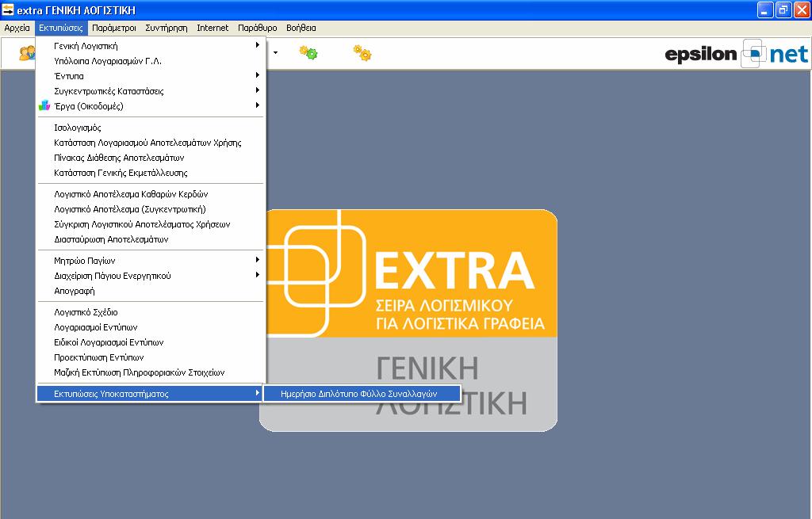812x519 pixels.
Task: Open Ημερήσιο Διπλότυπο Φύλλο Συναλλαγών
Action: click(362, 394)
